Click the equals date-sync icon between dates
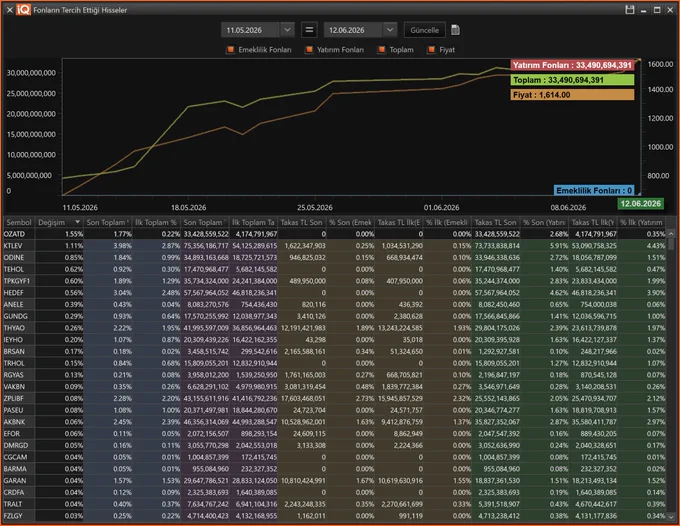Image resolution: width=680 pixels, height=526 pixels. 309,30
